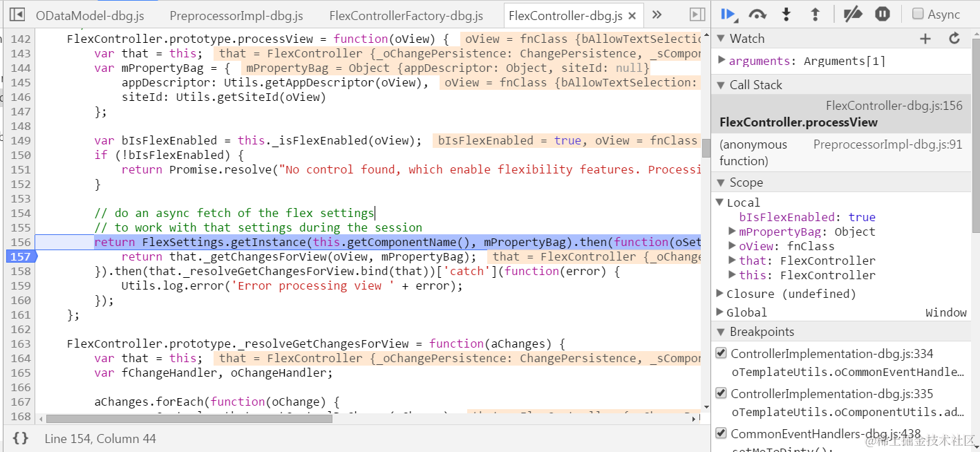Switch to FlexControllerFactory-dbg.js tab
Viewport: 980px width, 452px height.
point(406,15)
